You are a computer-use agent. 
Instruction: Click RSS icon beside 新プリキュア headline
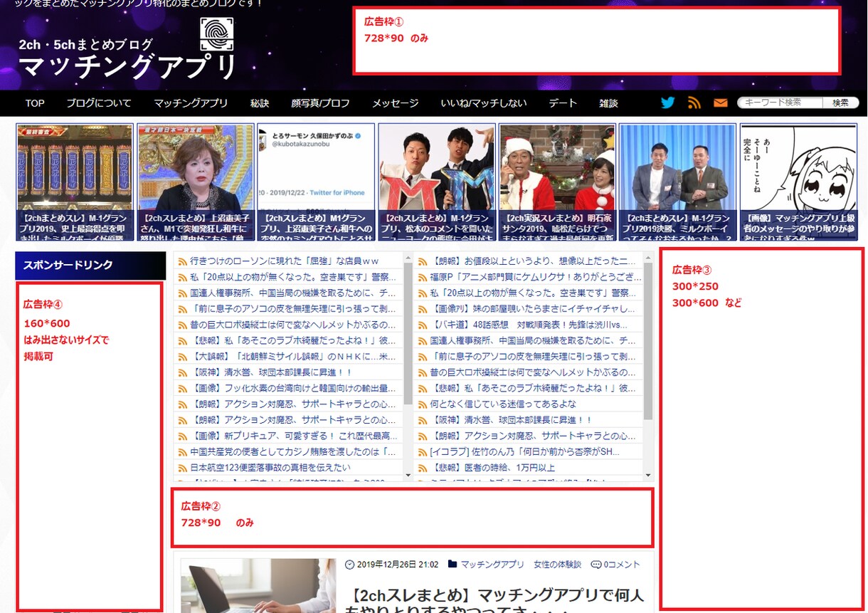coord(183,436)
